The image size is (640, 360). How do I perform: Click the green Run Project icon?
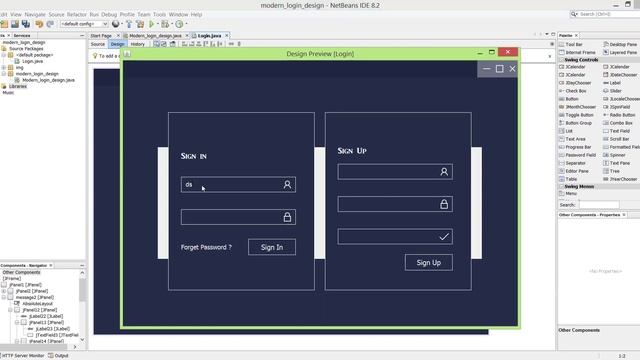[x=151, y=24]
